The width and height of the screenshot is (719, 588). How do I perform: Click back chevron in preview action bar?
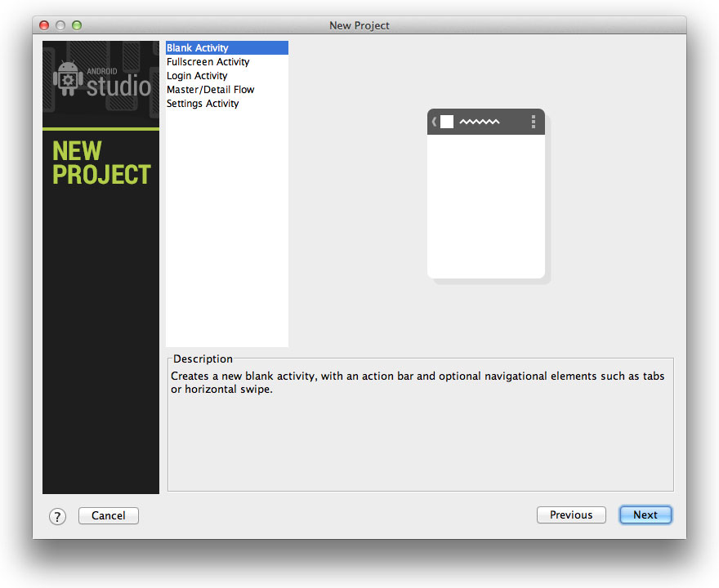click(434, 122)
